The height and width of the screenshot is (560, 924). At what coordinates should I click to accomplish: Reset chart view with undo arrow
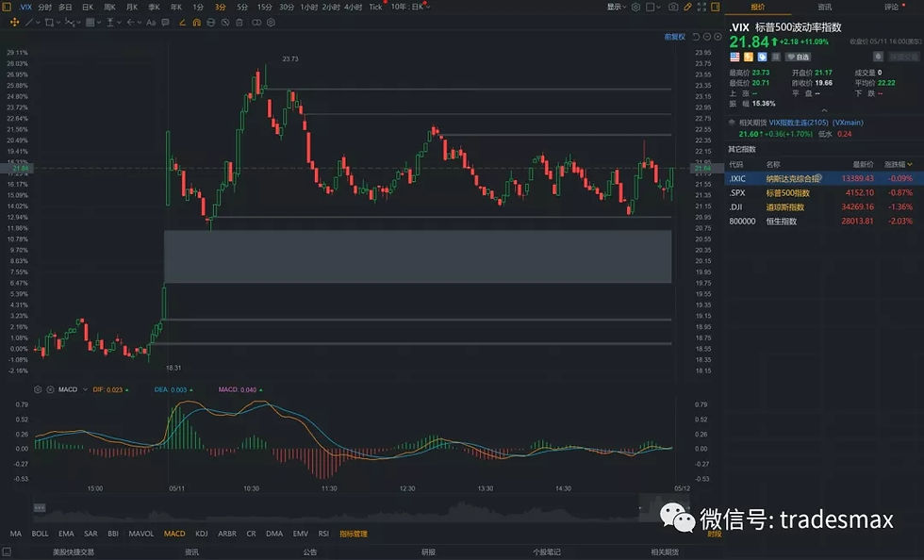tap(696, 37)
